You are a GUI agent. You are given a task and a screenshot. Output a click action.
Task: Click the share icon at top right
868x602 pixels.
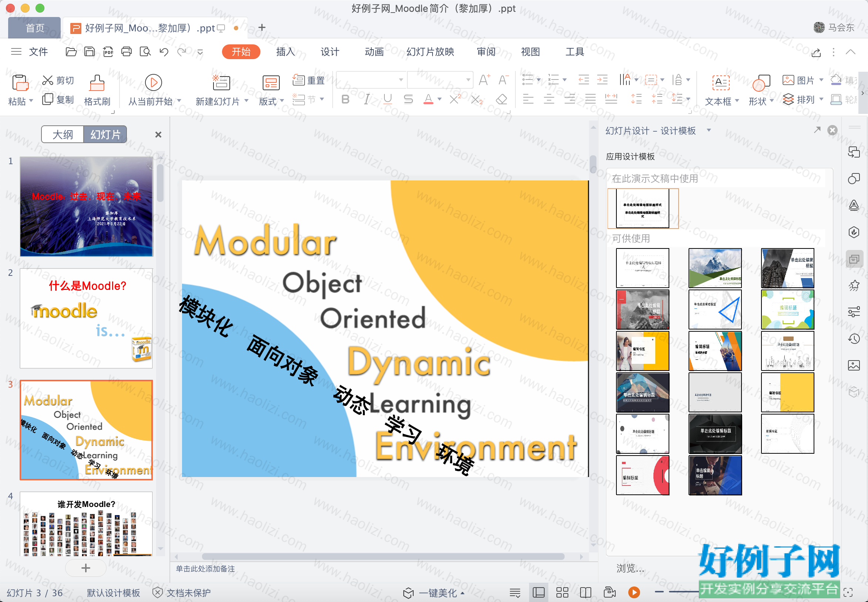click(816, 52)
